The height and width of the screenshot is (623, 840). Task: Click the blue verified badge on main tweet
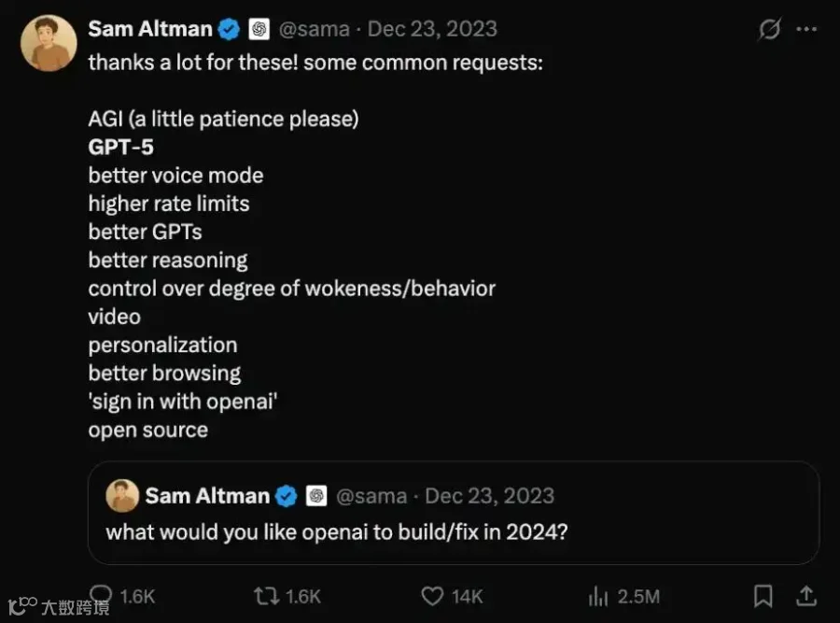229,29
